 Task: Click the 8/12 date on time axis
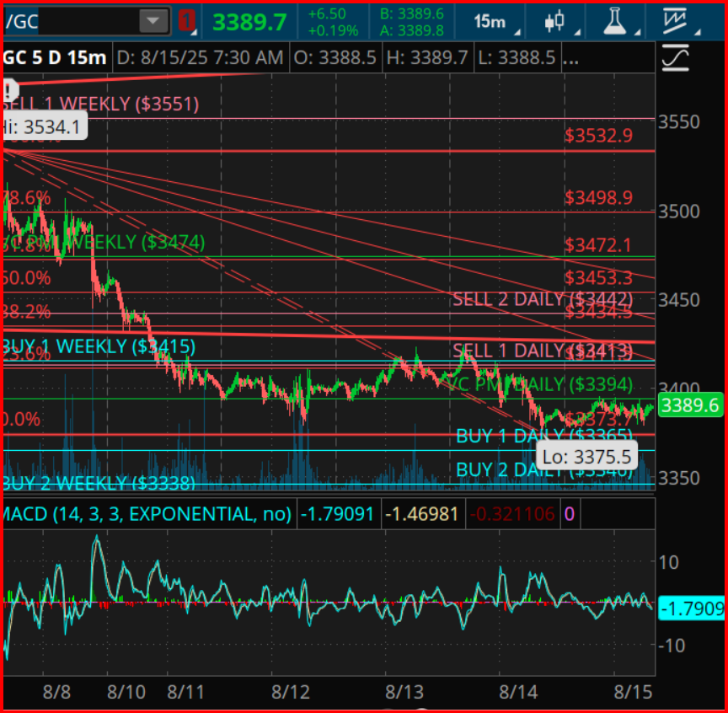[x=291, y=692]
